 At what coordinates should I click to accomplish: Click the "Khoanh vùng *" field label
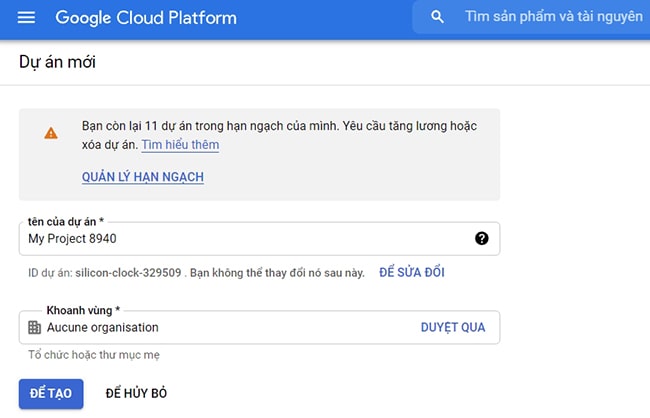pyautogui.click(x=83, y=310)
